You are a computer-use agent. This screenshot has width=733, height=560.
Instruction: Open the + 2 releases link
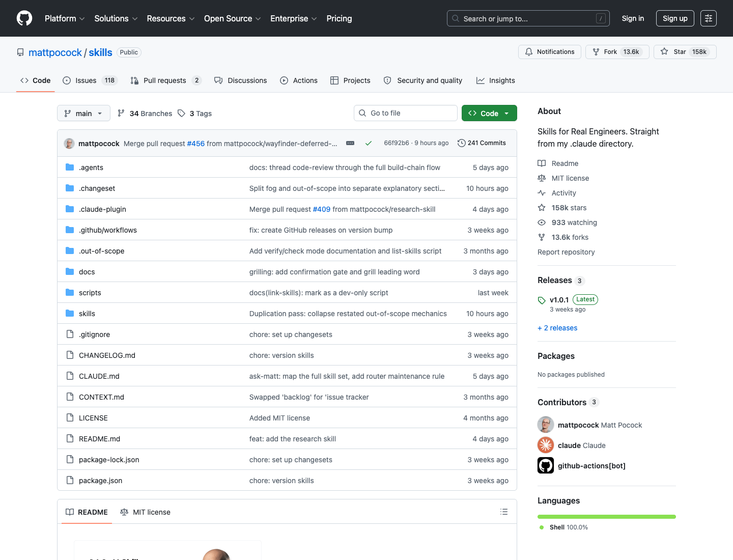(x=557, y=328)
